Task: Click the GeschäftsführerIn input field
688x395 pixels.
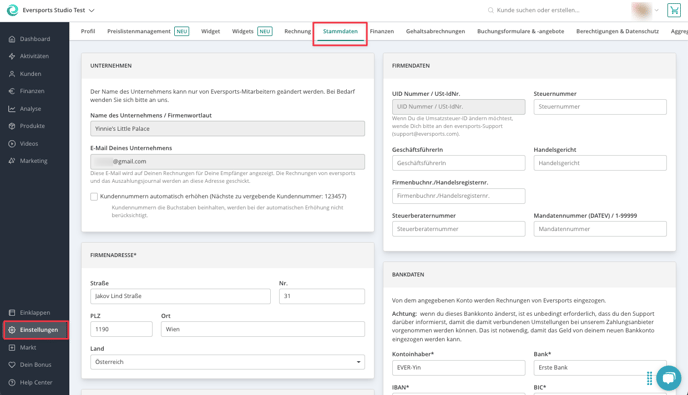Action: (459, 163)
